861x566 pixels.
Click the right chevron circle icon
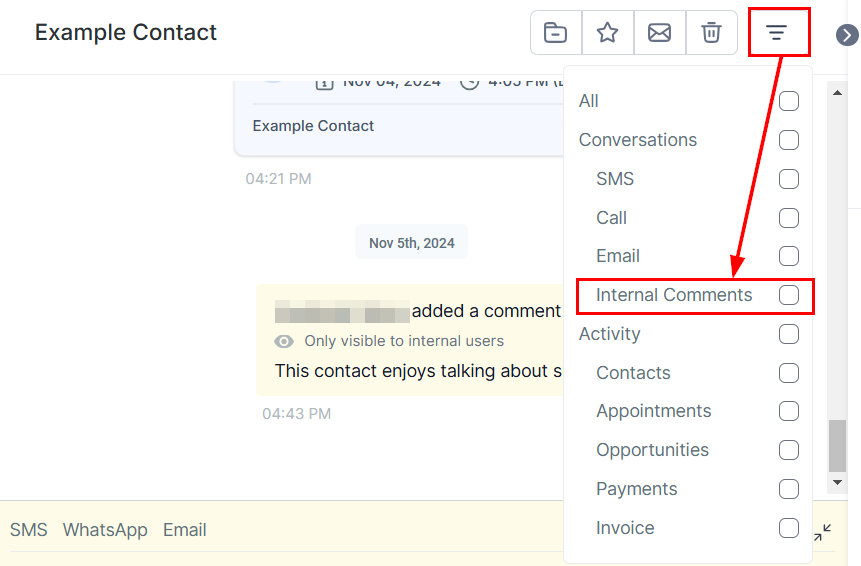[x=847, y=35]
